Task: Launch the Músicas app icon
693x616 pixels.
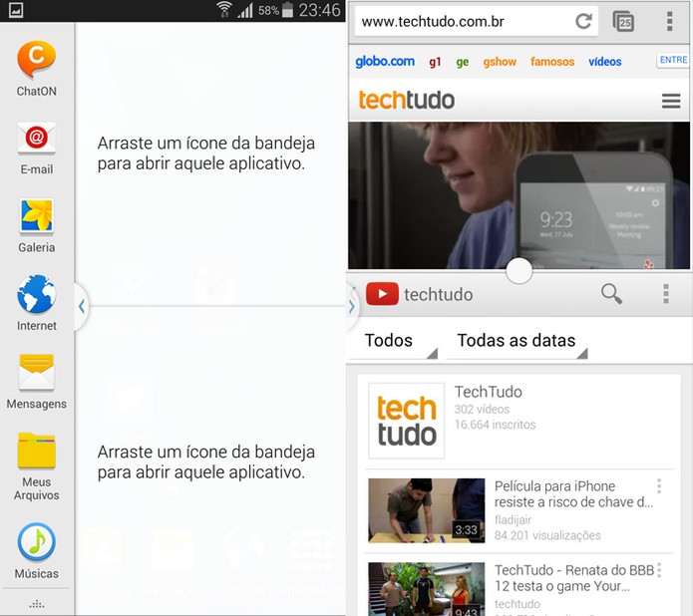Action: [x=36, y=542]
